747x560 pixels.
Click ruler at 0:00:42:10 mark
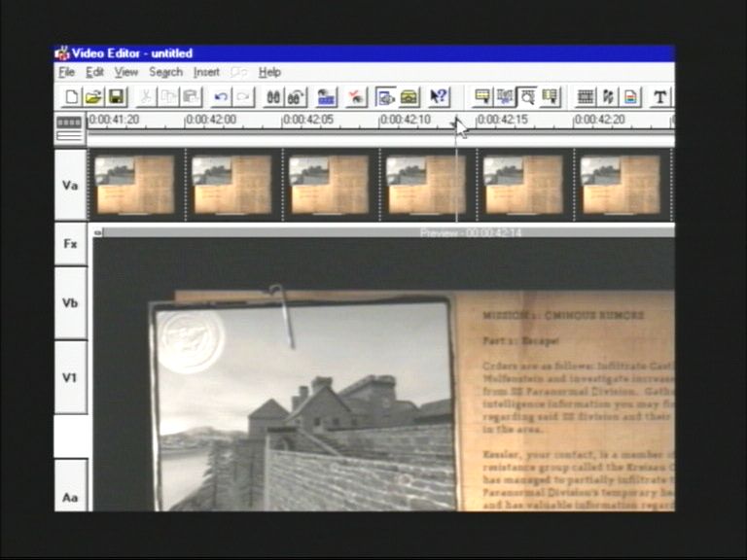(405, 120)
